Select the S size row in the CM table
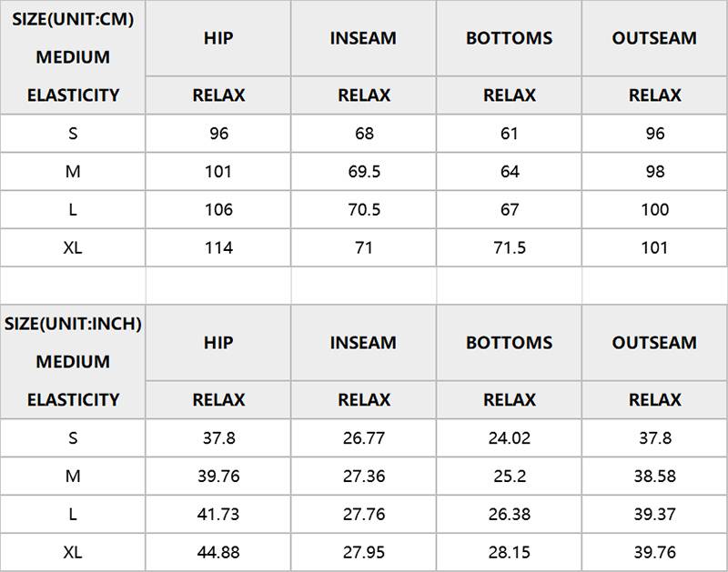This screenshot has width=728, height=572. (363, 134)
